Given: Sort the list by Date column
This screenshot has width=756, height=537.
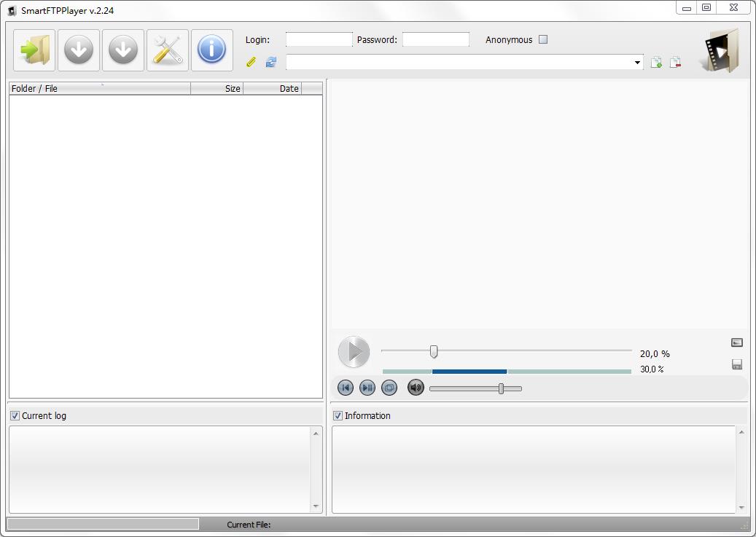Looking at the screenshot, I should point(272,89).
